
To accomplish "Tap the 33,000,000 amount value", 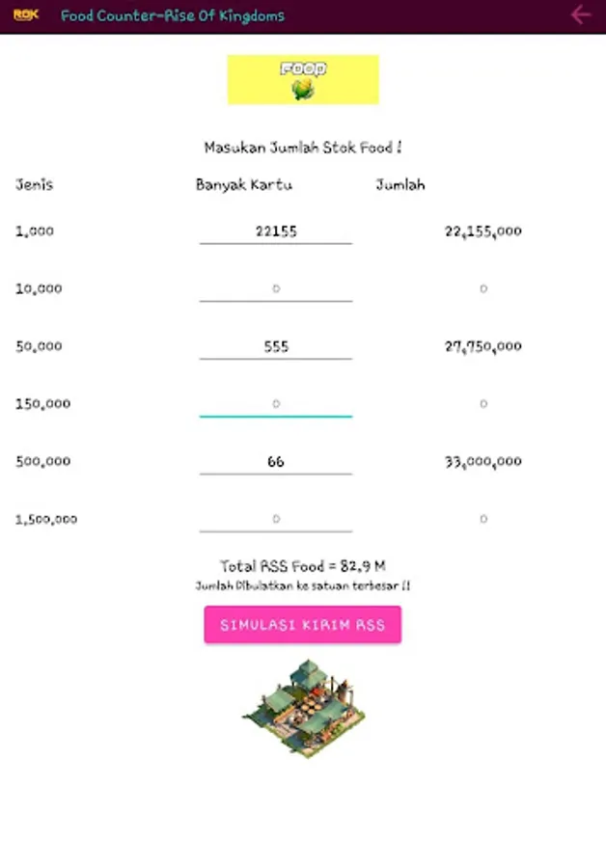I will click(x=483, y=462).
